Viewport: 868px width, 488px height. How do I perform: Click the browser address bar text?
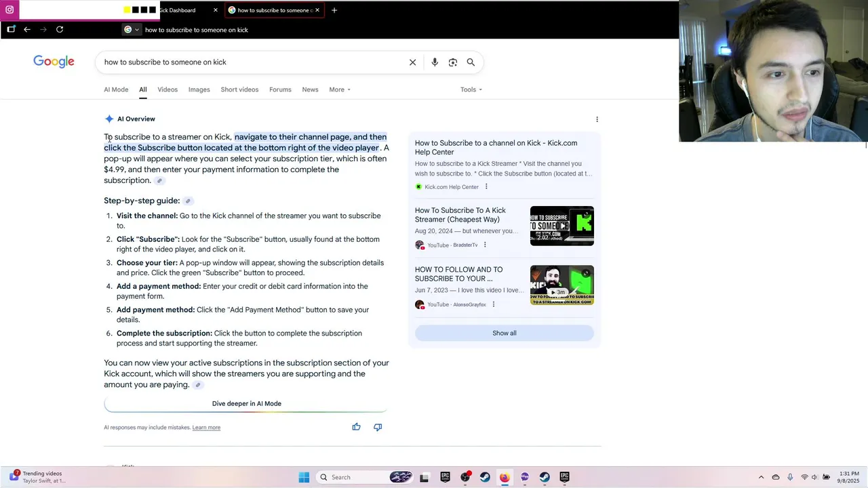pyautogui.click(x=197, y=30)
